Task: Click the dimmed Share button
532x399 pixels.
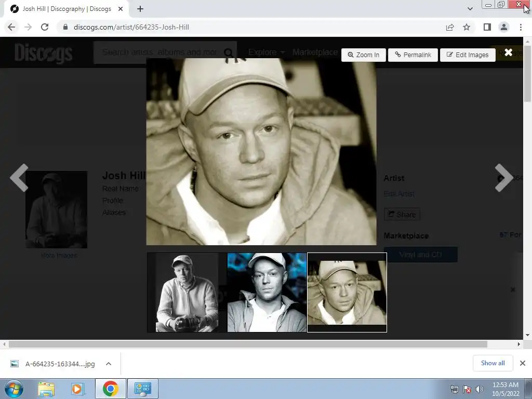Action: (402, 215)
